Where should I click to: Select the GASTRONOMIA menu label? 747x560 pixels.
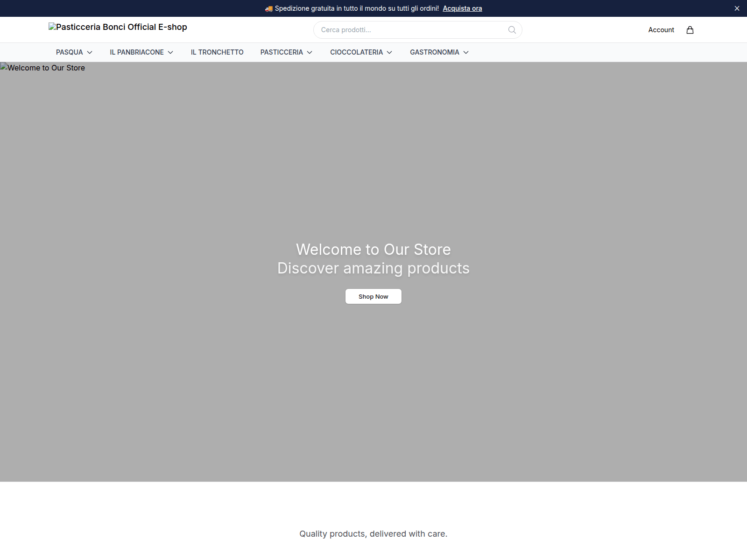click(x=435, y=52)
